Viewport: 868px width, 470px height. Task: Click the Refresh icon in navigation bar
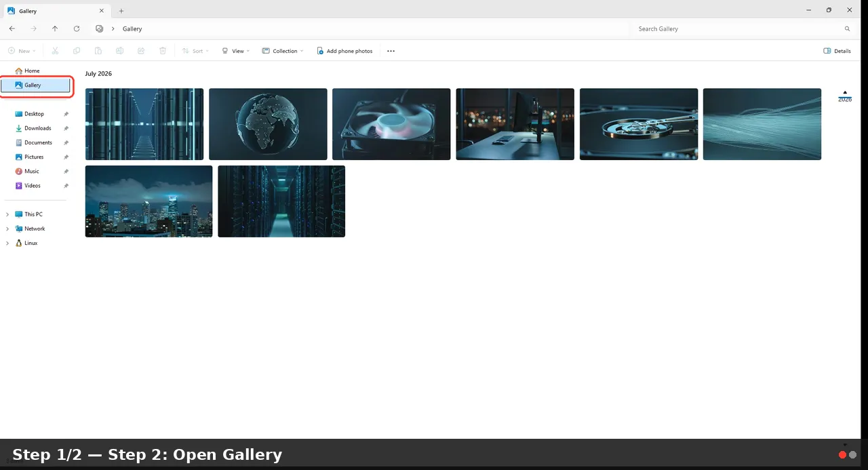(77, 28)
